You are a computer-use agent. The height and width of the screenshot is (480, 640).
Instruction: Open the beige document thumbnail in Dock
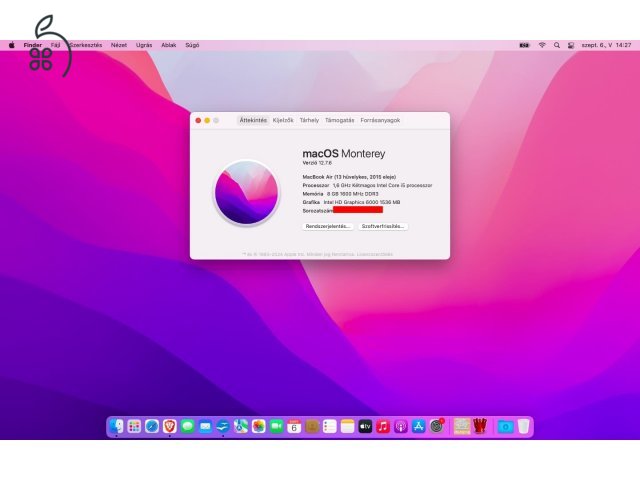pos(462,427)
